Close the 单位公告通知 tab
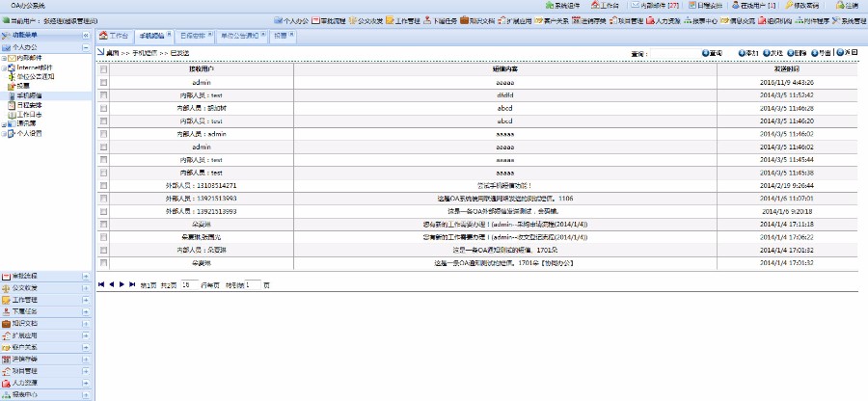 263,35
